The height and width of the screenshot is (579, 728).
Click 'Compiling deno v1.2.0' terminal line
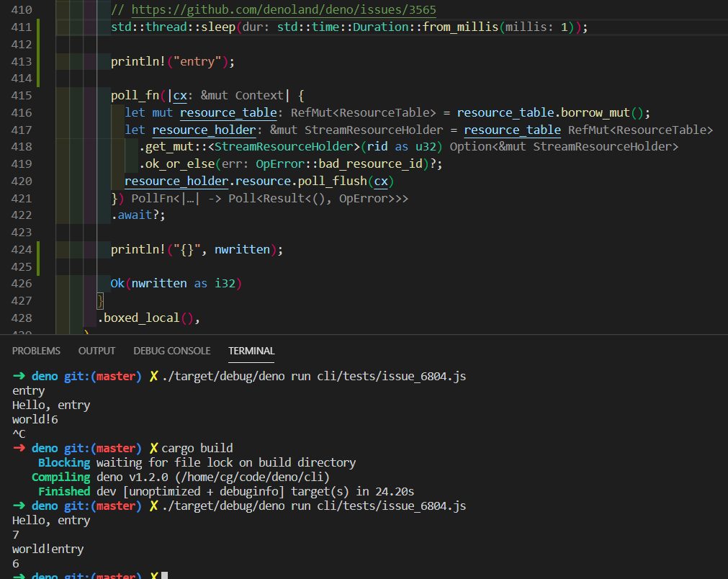(181, 477)
